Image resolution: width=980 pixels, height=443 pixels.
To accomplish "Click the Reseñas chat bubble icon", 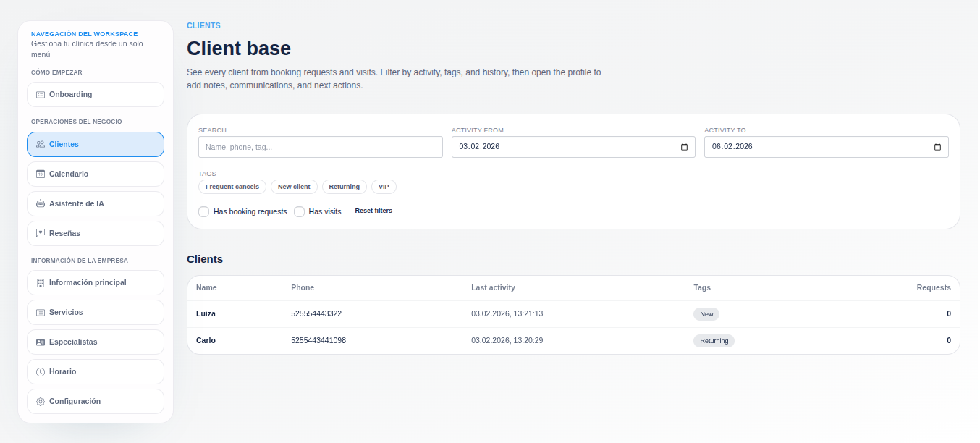I will click(41, 234).
